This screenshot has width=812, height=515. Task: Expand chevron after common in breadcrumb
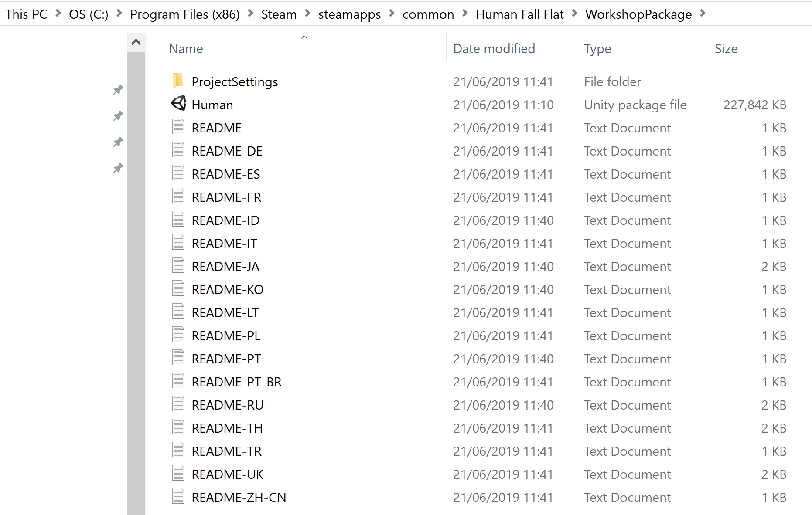tap(465, 14)
